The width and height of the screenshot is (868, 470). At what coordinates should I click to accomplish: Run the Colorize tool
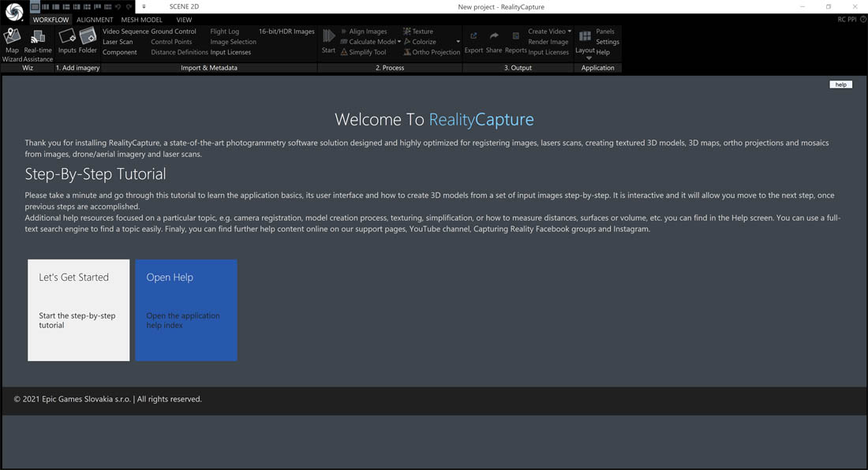pos(420,42)
